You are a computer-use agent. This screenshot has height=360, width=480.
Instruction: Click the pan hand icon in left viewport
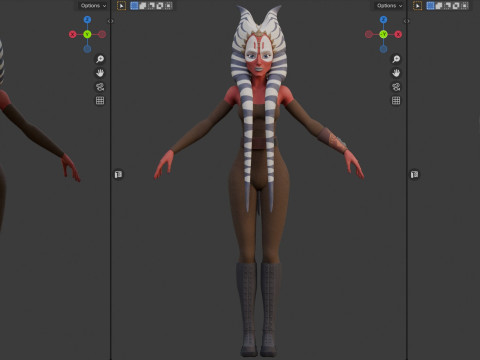pyautogui.click(x=100, y=73)
